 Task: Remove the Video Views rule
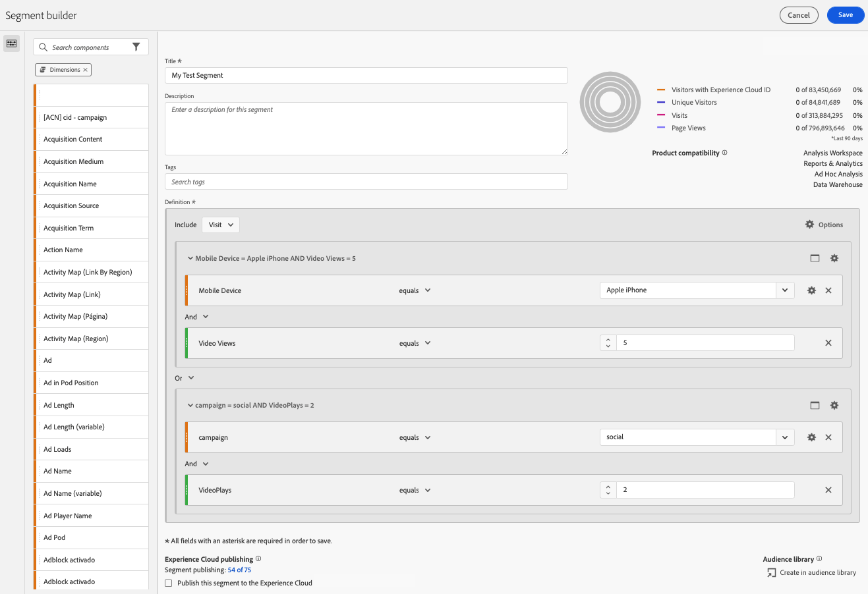click(828, 343)
